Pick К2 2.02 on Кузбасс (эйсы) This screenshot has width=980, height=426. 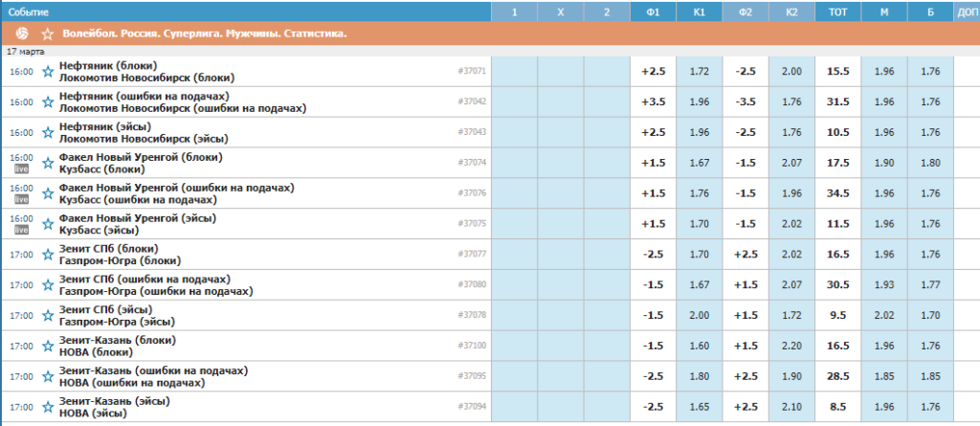791,224
